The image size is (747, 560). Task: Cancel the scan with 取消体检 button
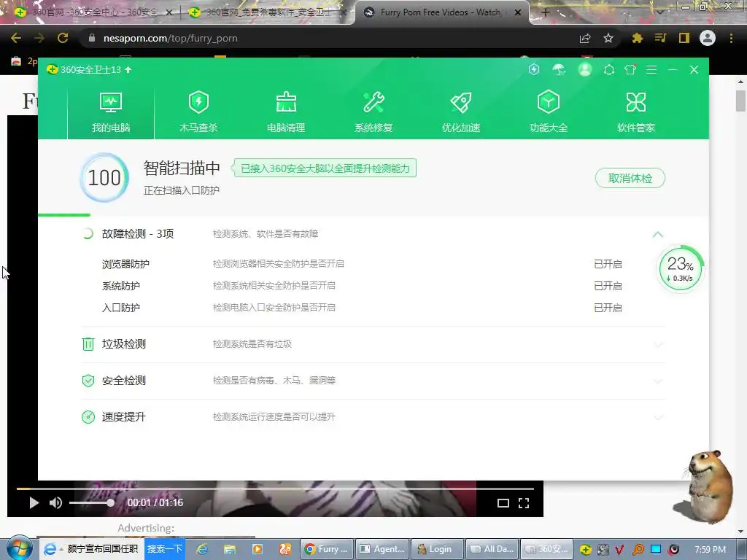click(630, 178)
